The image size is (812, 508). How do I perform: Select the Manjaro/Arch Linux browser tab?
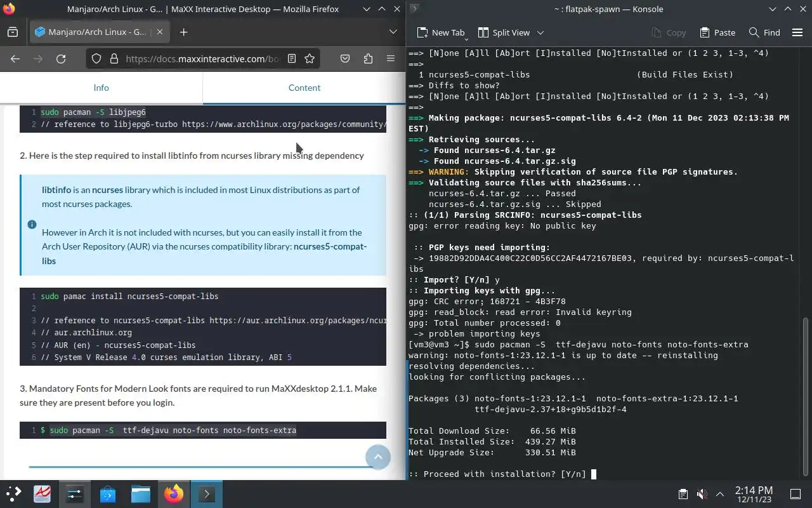pyautogui.click(x=99, y=32)
